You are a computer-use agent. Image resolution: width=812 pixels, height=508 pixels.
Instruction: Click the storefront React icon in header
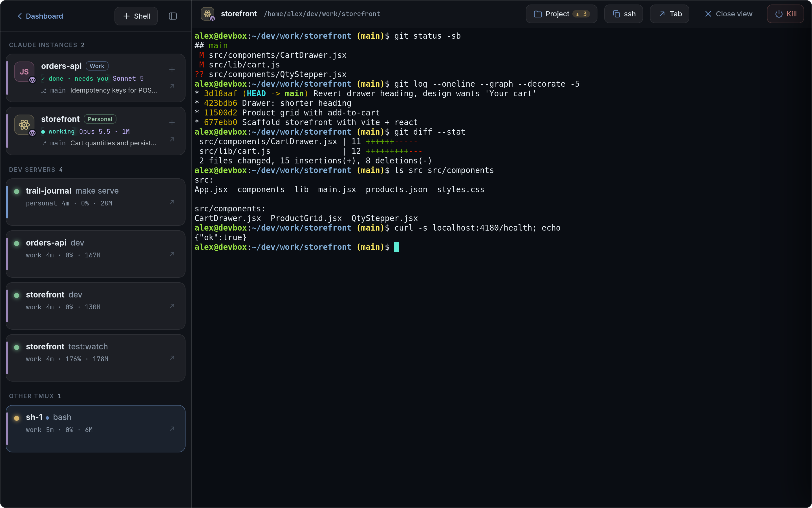207,14
